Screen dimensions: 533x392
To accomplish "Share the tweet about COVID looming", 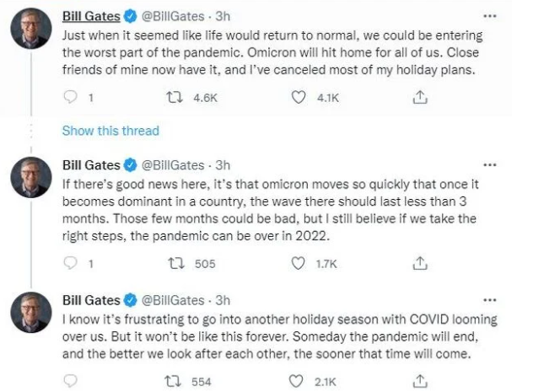I will pyautogui.click(x=419, y=381).
